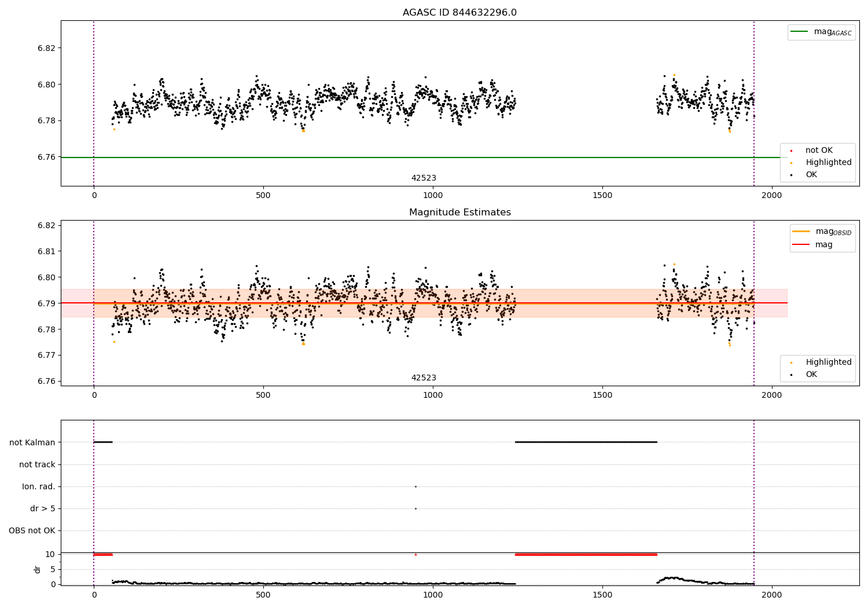Click the OBS not OK axis label
Screen dimensions: 868x608
32,530
